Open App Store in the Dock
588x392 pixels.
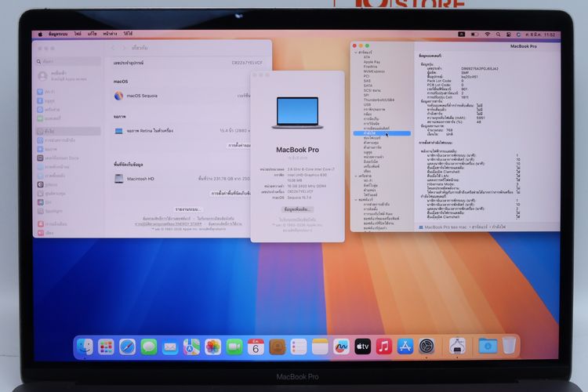tap(405, 347)
